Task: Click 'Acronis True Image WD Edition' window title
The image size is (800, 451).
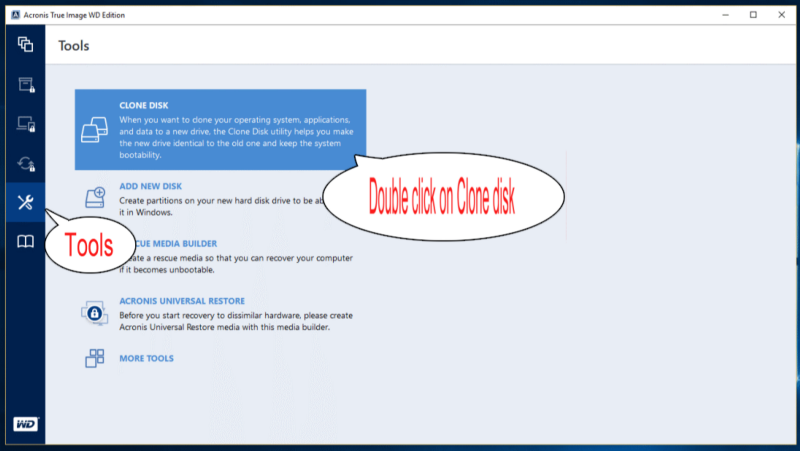Action: tap(74, 15)
